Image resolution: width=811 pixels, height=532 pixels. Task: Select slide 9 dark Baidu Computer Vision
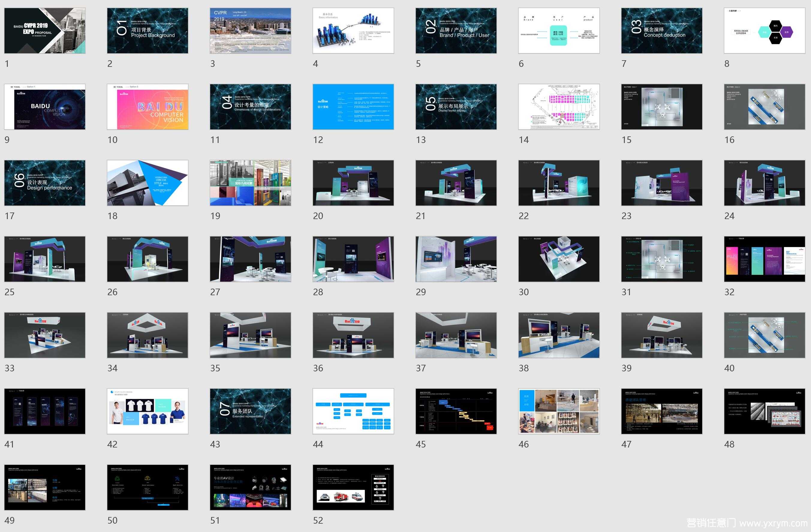coord(45,107)
